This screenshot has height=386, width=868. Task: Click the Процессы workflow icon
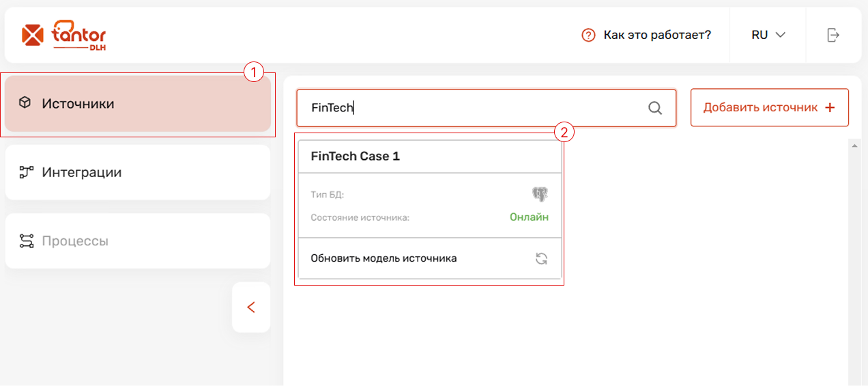click(x=26, y=240)
